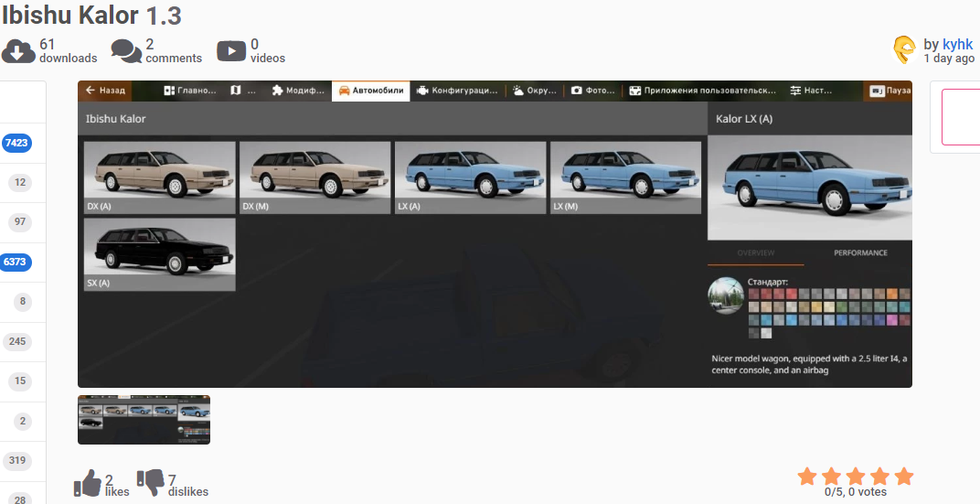
Task: Click the 6373 blue count badge
Action: tap(15, 262)
